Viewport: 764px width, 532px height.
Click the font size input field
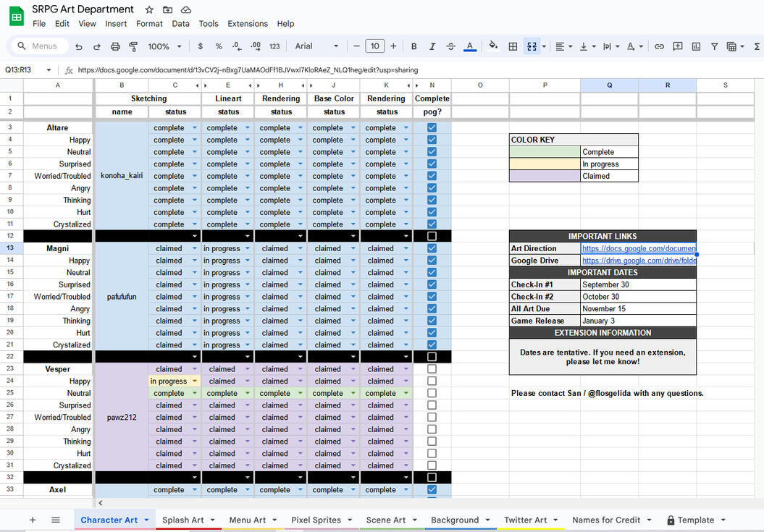tap(374, 46)
